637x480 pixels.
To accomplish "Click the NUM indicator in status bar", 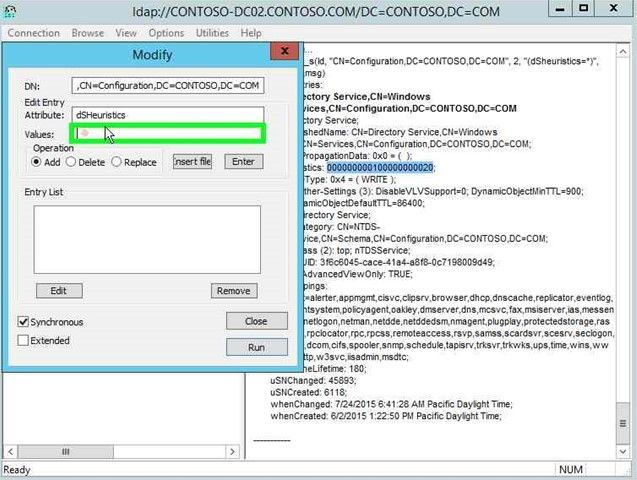I will (571, 470).
